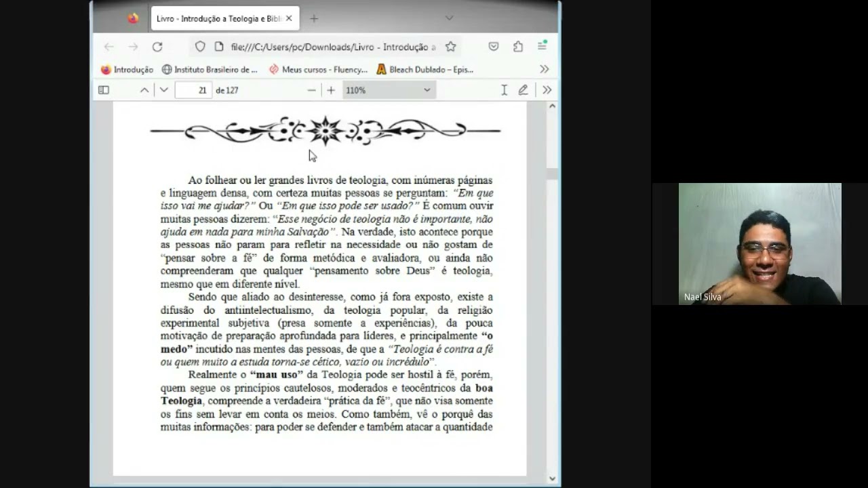Open the PDF tools overflow menu
This screenshot has width=868, height=488.
[x=547, y=90]
